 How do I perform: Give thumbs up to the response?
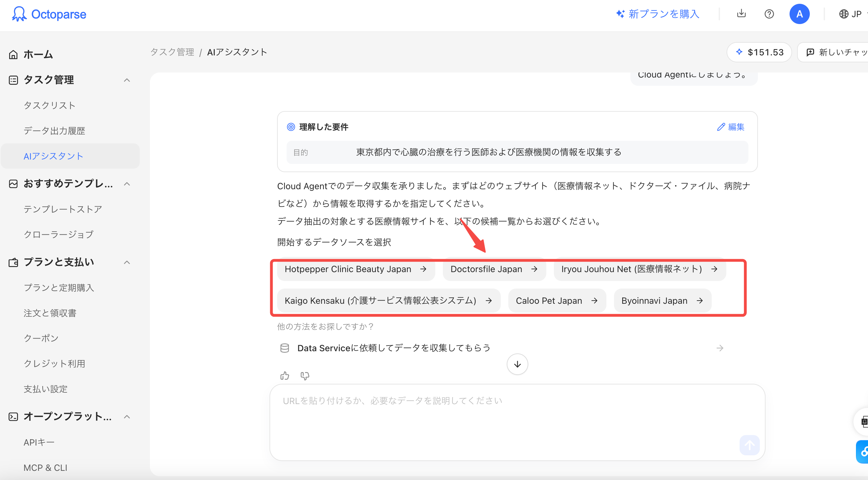coord(285,376)
